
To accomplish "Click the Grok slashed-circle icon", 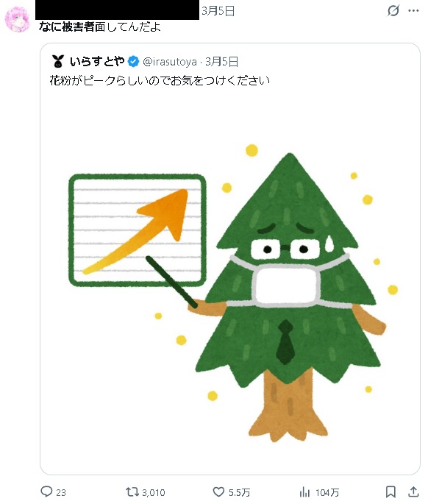I will (x=393, y=10).
